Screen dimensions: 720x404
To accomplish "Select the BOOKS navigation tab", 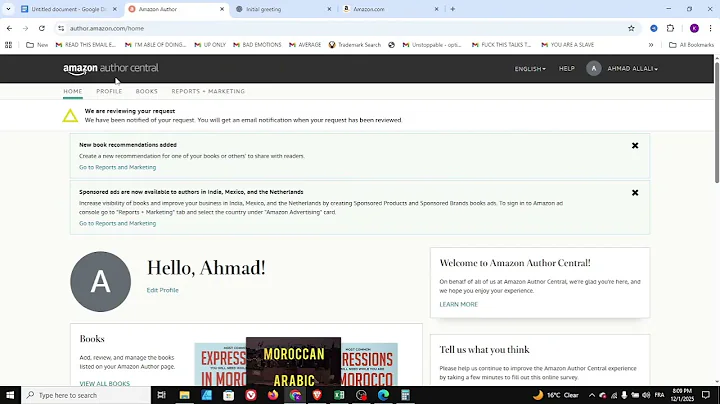I will (x=146, y=91).
